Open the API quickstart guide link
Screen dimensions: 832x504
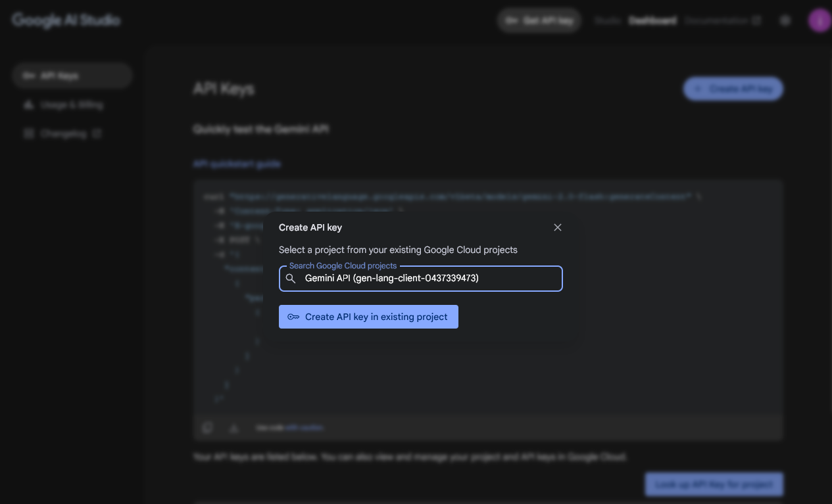[x=237, y=164]
